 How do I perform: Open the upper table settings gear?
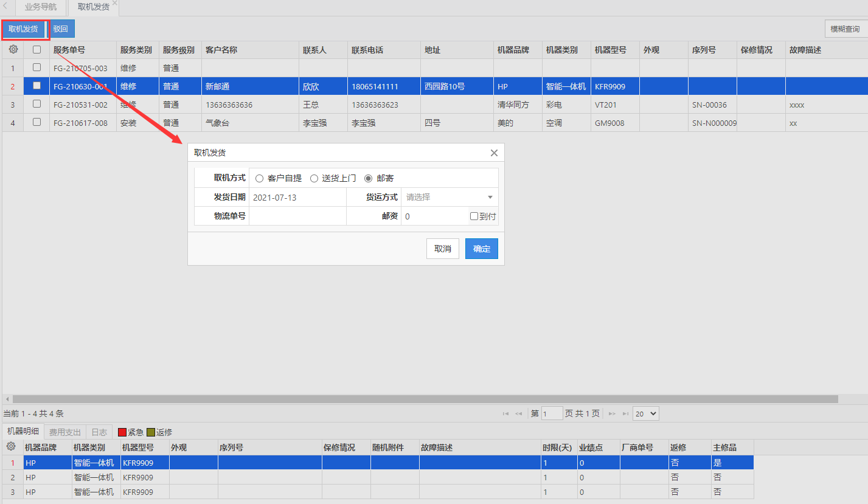pos(13,50)
